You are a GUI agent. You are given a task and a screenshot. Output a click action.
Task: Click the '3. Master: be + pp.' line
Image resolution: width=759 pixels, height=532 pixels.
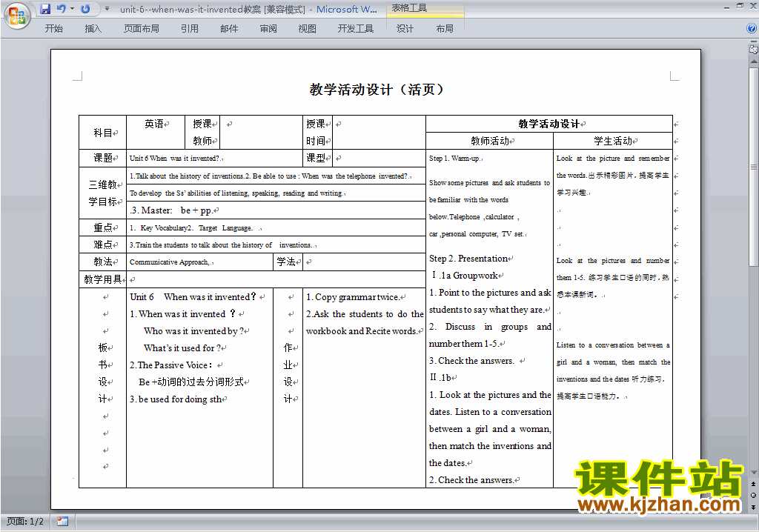point(173,210)
